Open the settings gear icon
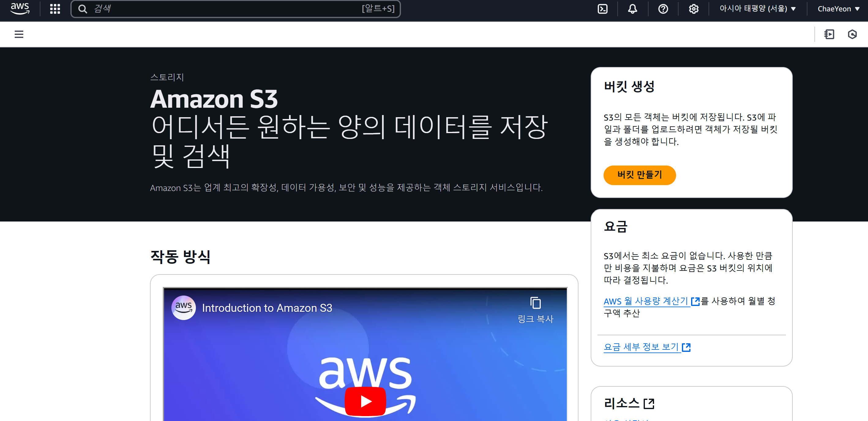This screenshot has height=421, width=868. point(694,9)
